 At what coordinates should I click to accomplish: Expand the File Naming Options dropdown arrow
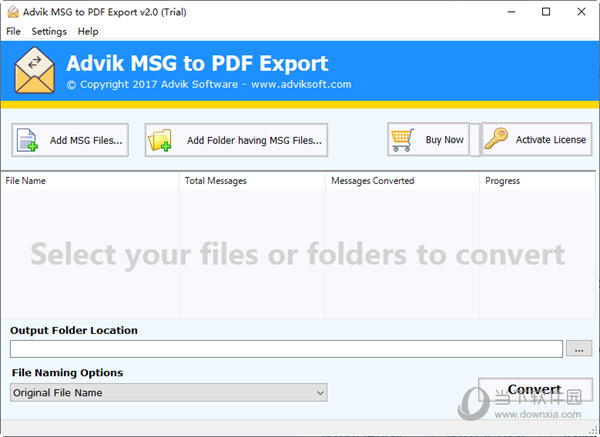point(320,393)
